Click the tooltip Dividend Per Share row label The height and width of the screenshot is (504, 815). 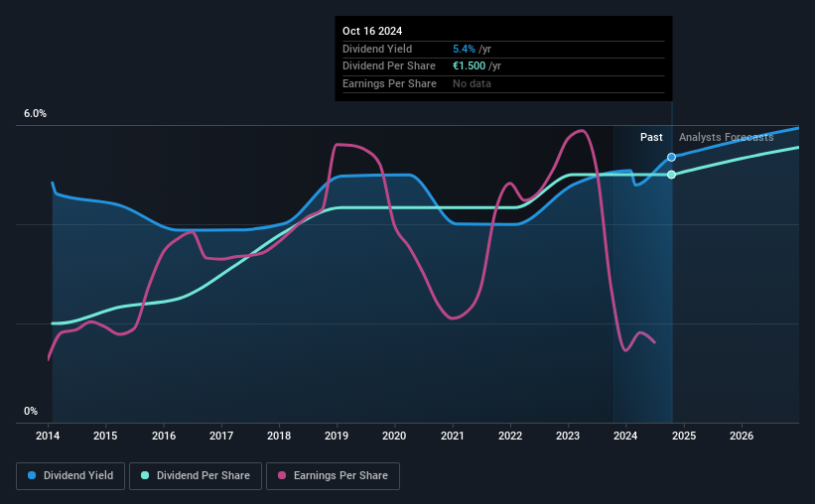[389, 66]
